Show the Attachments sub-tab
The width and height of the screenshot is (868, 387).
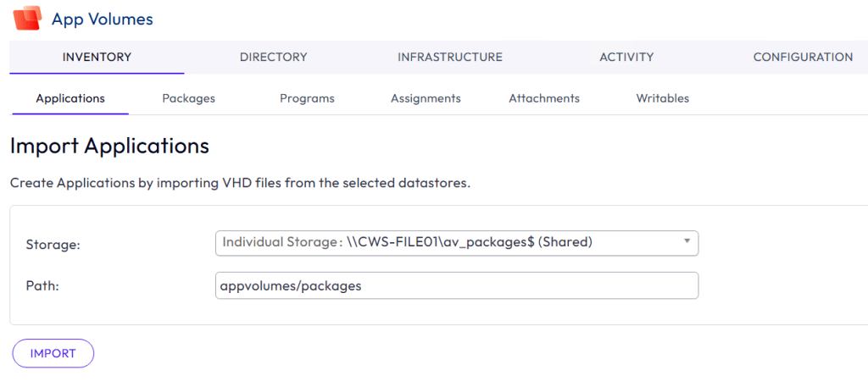(x=543, y=98)
